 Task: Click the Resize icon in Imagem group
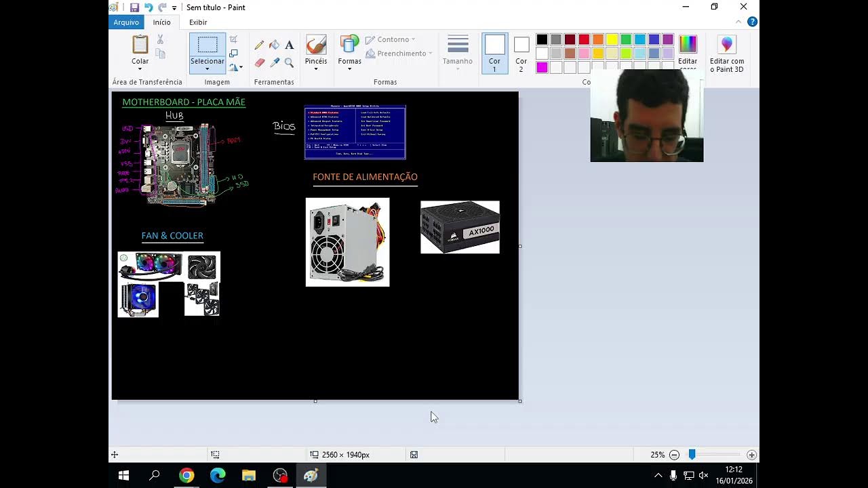233,53
